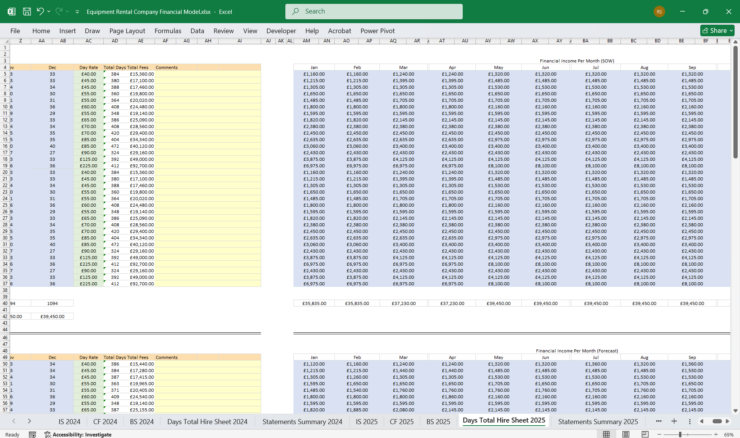740x438 pixels.
Task: Switch to Page Layout view
Action: 625,434
